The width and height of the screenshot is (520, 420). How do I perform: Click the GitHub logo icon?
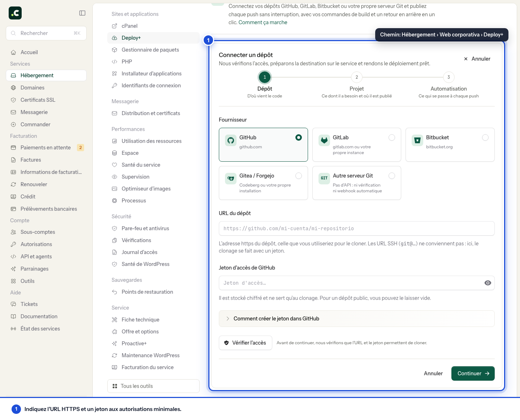(x=231, y=140)
